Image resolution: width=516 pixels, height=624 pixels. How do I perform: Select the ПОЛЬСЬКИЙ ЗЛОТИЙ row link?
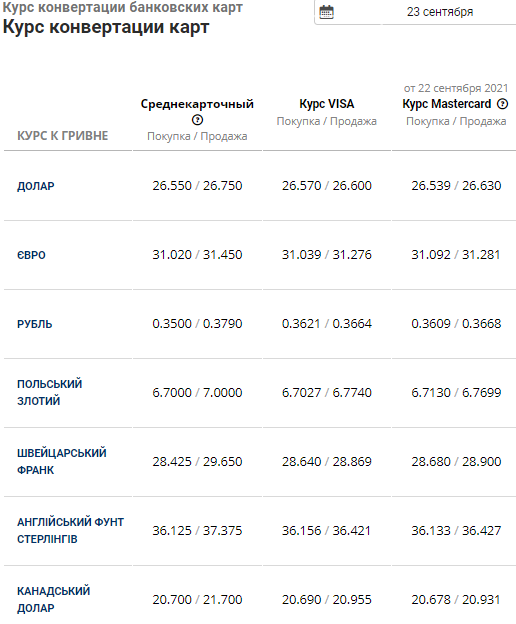(x=49, y=392)
